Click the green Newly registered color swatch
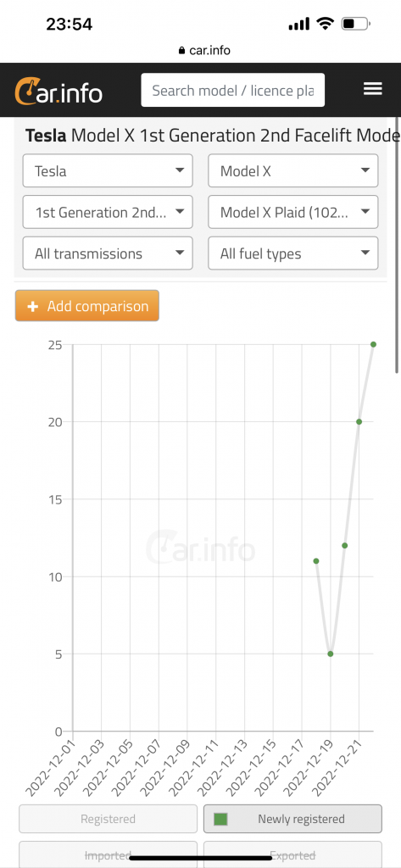The height and width of the screenshot is (868, 401). pos(220,819)
